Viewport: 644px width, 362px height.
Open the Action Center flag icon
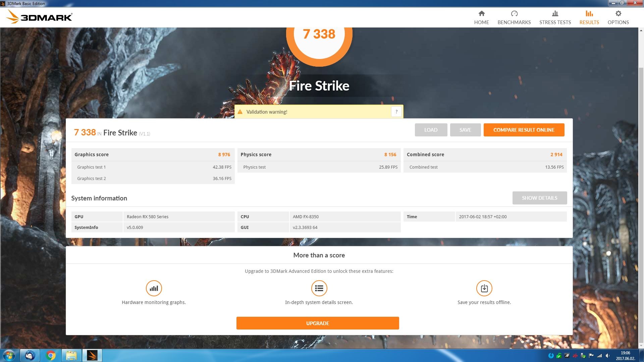click(x=591, y=356)
